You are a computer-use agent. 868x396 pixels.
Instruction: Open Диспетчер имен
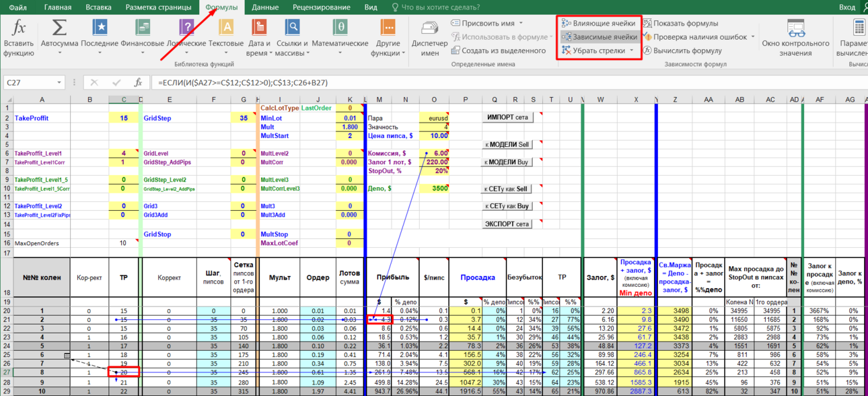coord(429,38)
